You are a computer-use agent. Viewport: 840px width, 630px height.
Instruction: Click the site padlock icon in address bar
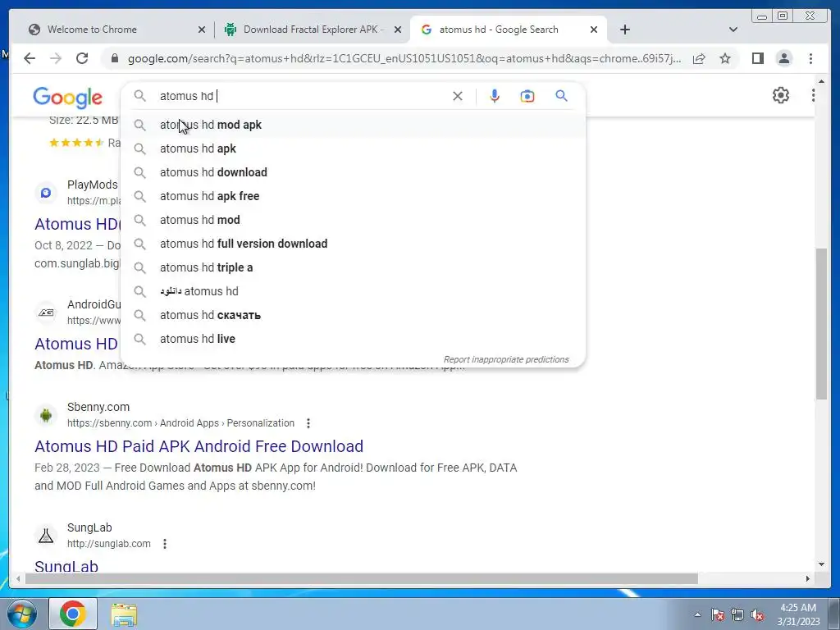114,58
